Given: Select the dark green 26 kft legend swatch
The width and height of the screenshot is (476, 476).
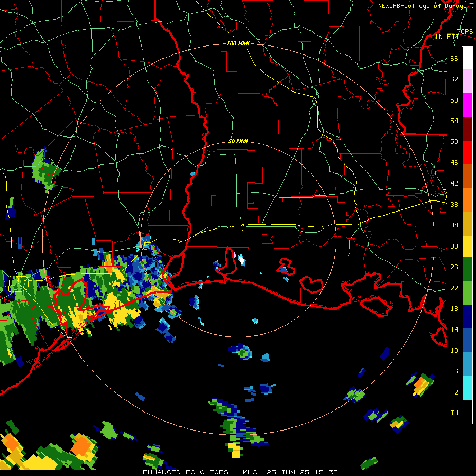Looking at the screenshot, I should click(467, 269).
